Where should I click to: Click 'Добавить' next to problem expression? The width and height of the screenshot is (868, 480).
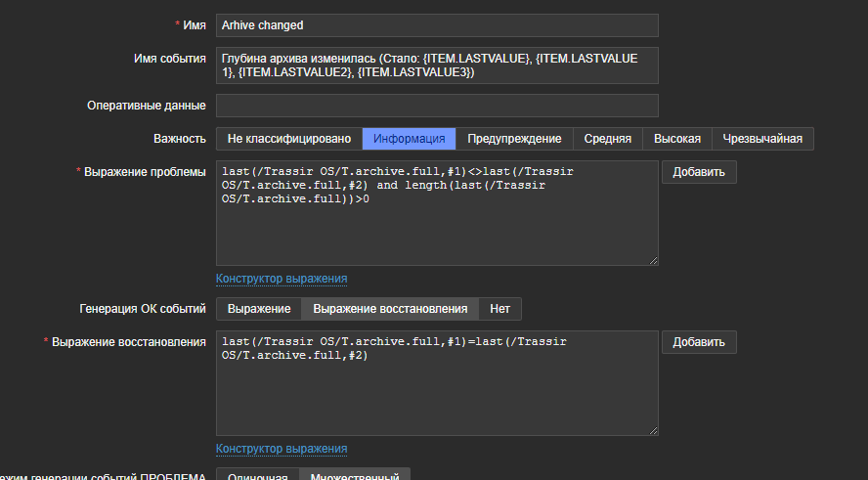699,172
